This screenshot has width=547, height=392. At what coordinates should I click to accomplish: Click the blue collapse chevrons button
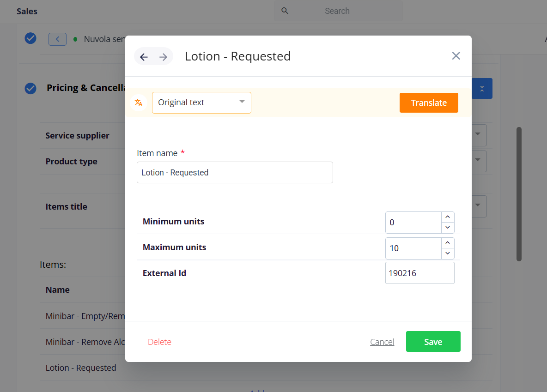(482, 89)
